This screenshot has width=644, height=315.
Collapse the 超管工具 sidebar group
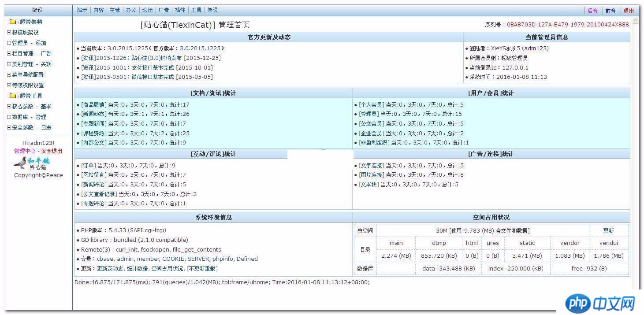tap(30, 96)
